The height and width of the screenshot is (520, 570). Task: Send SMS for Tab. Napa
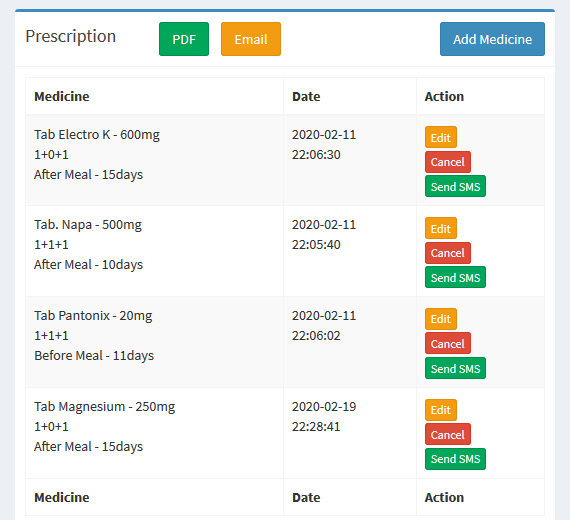pos(455,277)
